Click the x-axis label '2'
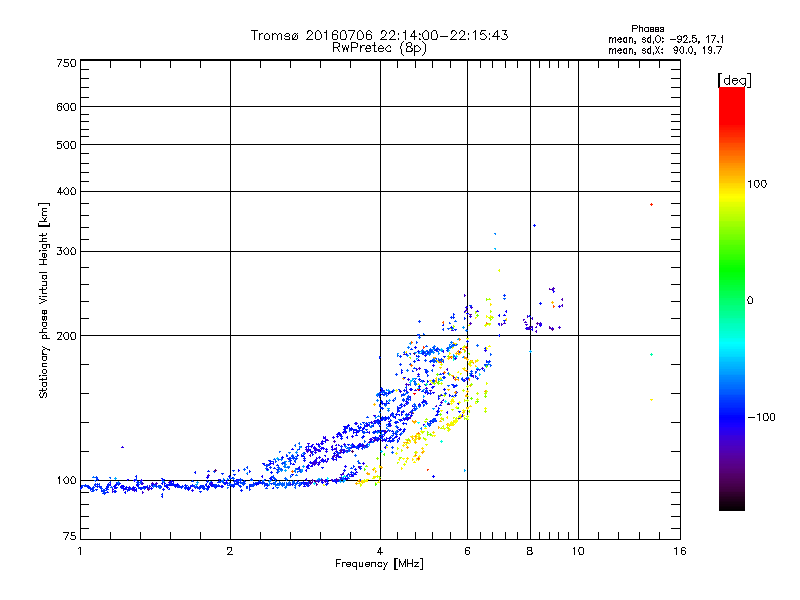Screen dimensions: 800x600 (x=230, y=551)
